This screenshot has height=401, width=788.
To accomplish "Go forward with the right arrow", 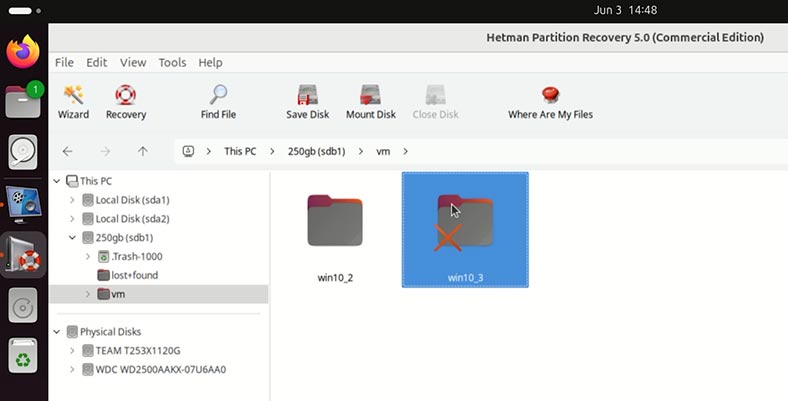I will tap(105, 151).
